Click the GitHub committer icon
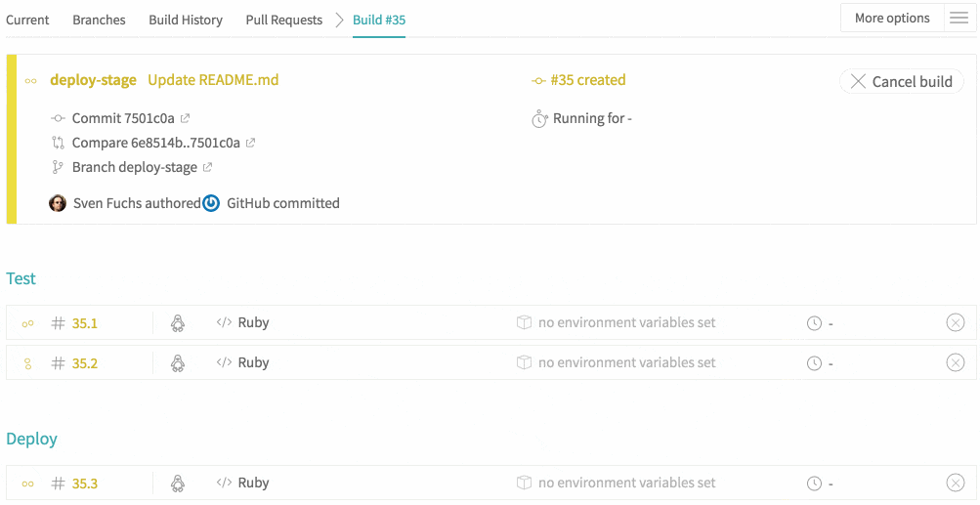980x505 pixels. pyautogui.click(x=211, y=203)
